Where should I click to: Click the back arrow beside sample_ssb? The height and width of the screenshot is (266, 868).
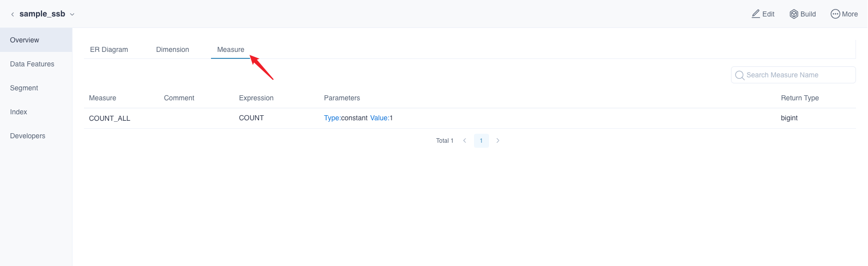point(12,14)
